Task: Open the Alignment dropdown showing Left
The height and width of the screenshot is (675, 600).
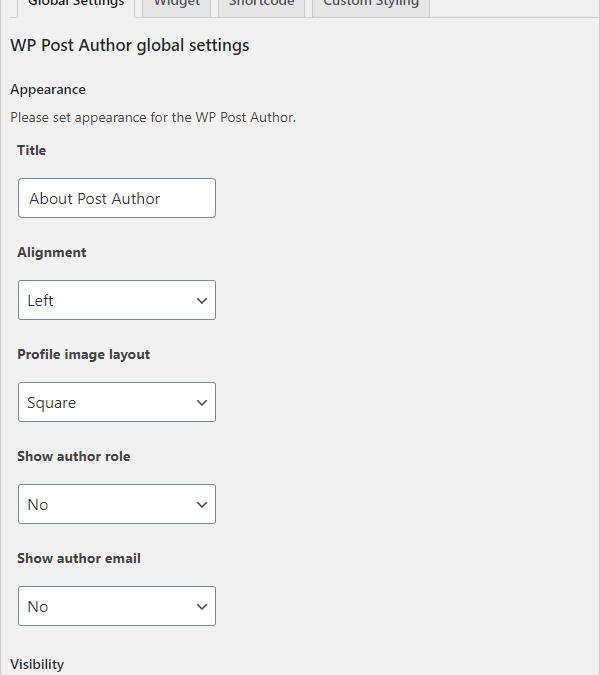Action: [117, 300]
